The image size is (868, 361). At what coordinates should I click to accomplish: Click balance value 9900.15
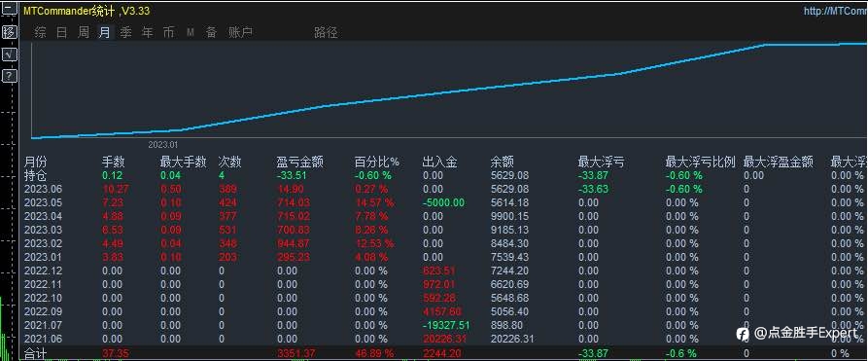tap(509, 216)
